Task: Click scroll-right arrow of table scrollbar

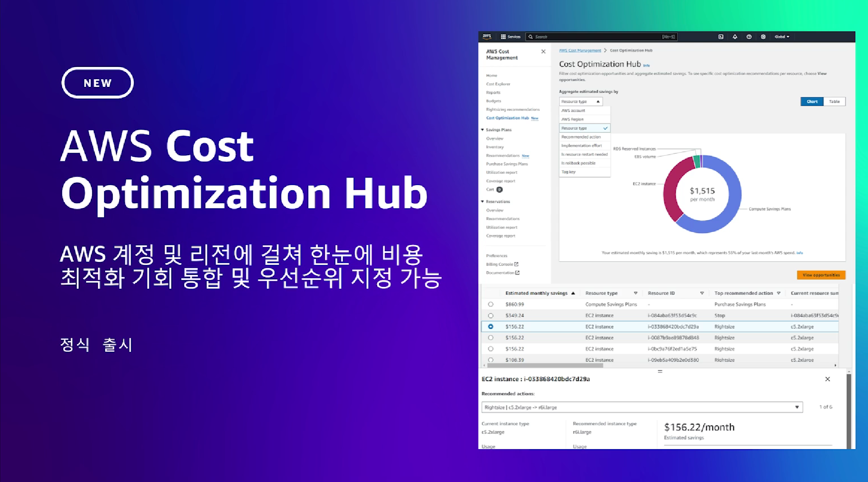Action: click(835, 365)
